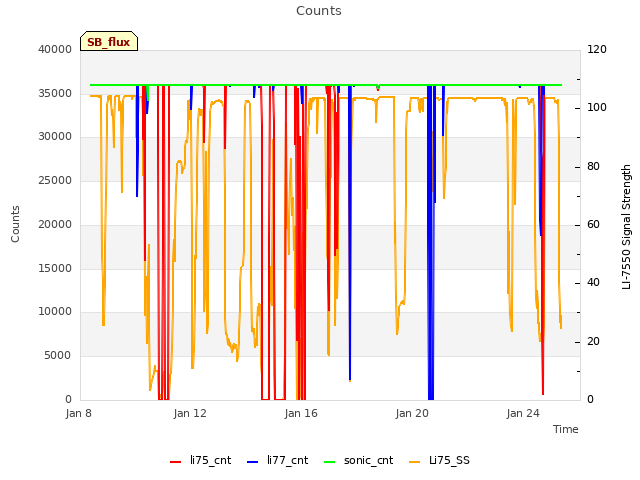Click the SB_flux site label
This screenshot has height=480, width=640.
point(109,41)
